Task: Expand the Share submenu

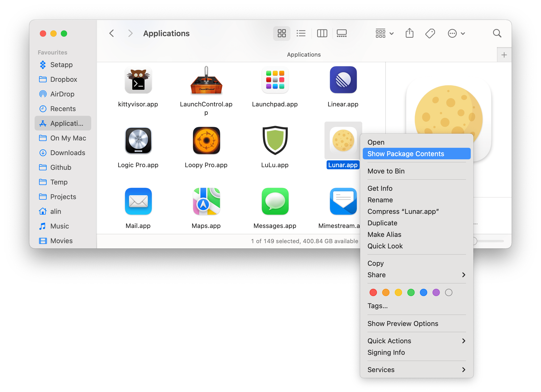Action: pos(416,275)
